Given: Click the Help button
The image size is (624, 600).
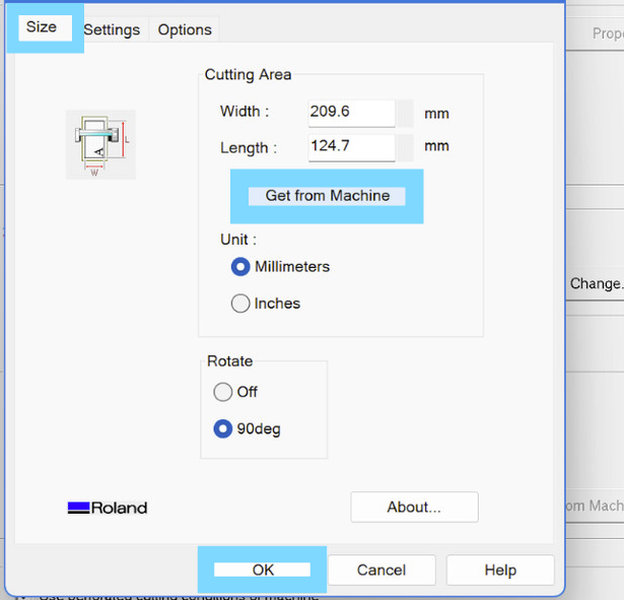Looking at the screenshot, I should (x=500, y=570).
